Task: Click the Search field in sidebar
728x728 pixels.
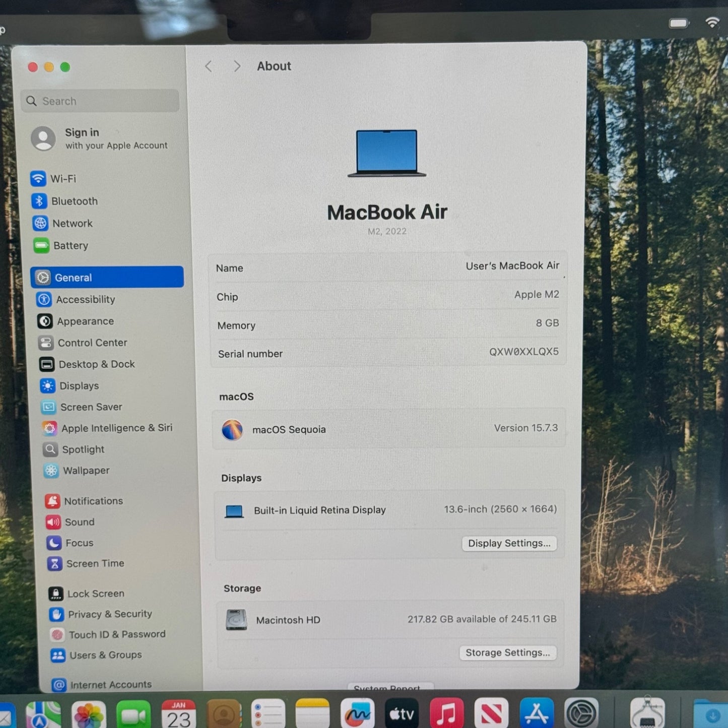Action: pyautogui.click(x=101, y=101)
